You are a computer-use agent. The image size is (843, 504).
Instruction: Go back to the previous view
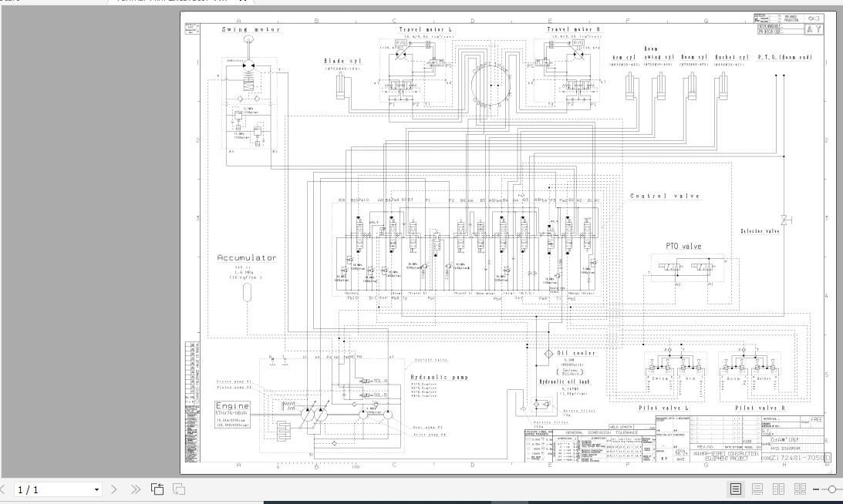point(157,489)
